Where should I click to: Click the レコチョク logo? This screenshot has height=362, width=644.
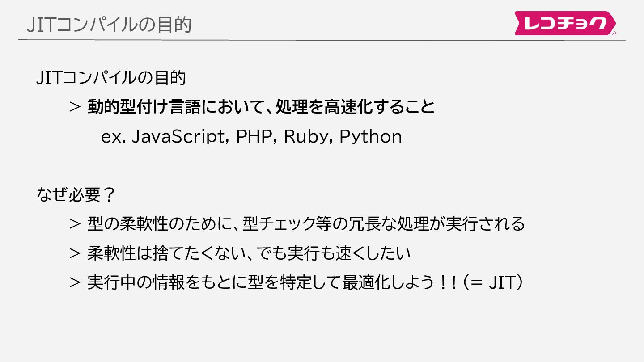coord(565,23)
